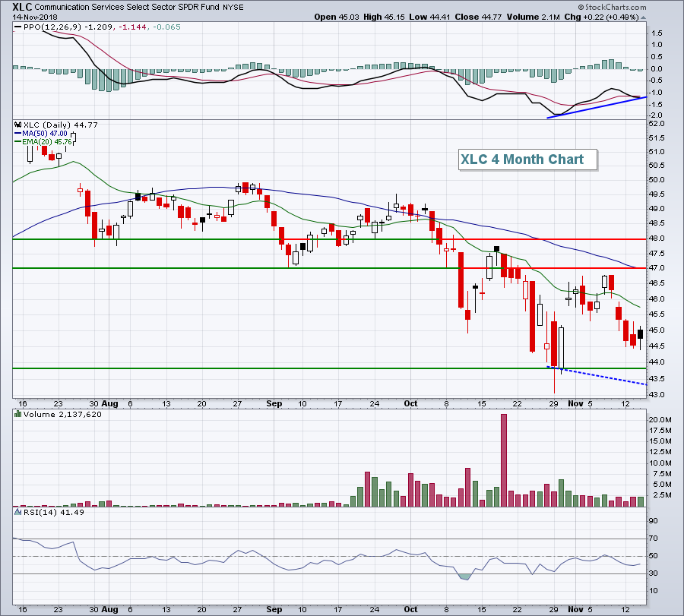Click the black PPO line sample in legend
The height and width of the screenshot is (616, 684).
(18, 27)
